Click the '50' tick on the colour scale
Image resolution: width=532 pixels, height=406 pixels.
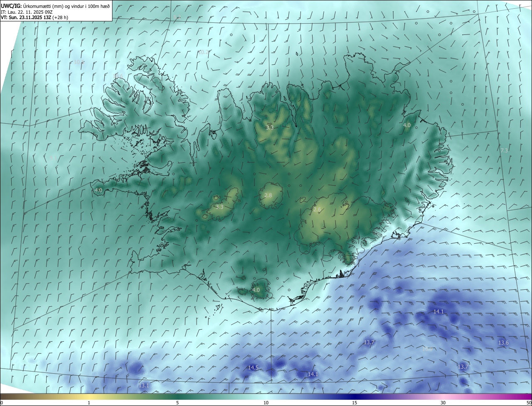529,403
